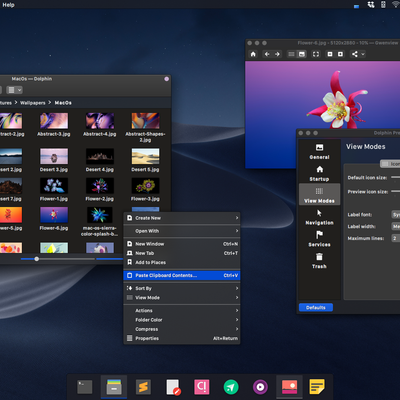400x400 pixels.
Task: Open Share dropdown arrow in Gwenview
Action: (363, 54)
